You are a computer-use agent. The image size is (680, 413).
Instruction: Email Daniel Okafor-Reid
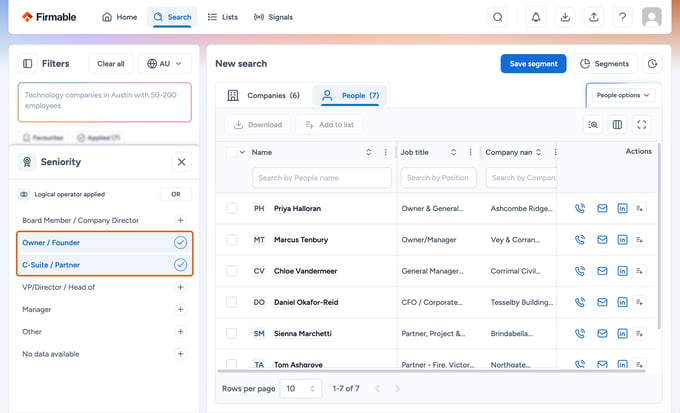pos(602,302)
